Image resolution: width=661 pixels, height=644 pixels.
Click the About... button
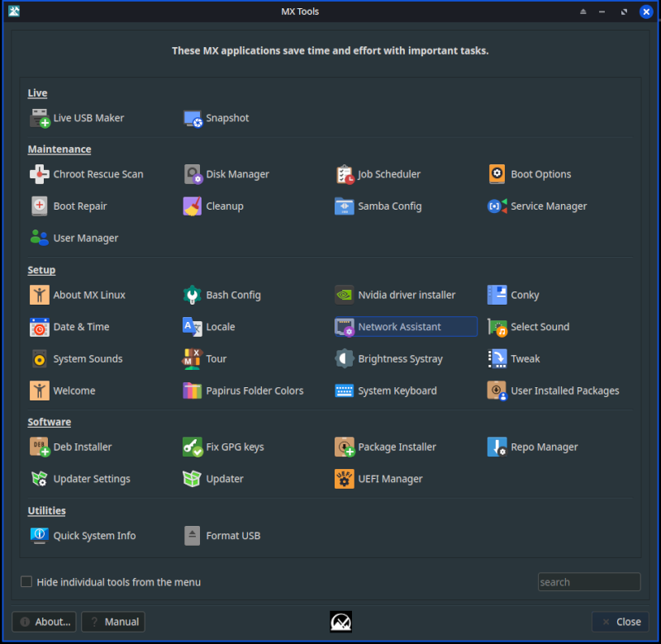[45, 622]
